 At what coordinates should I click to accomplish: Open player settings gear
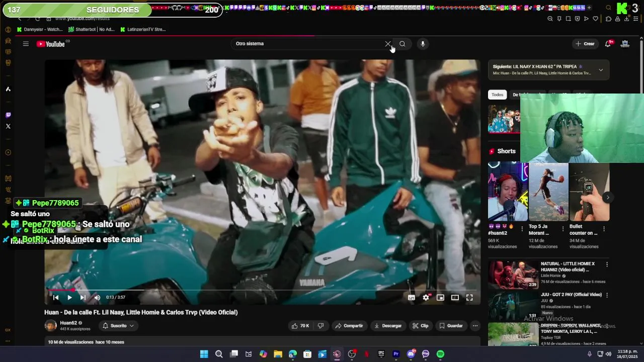click(x=426, y=298)
